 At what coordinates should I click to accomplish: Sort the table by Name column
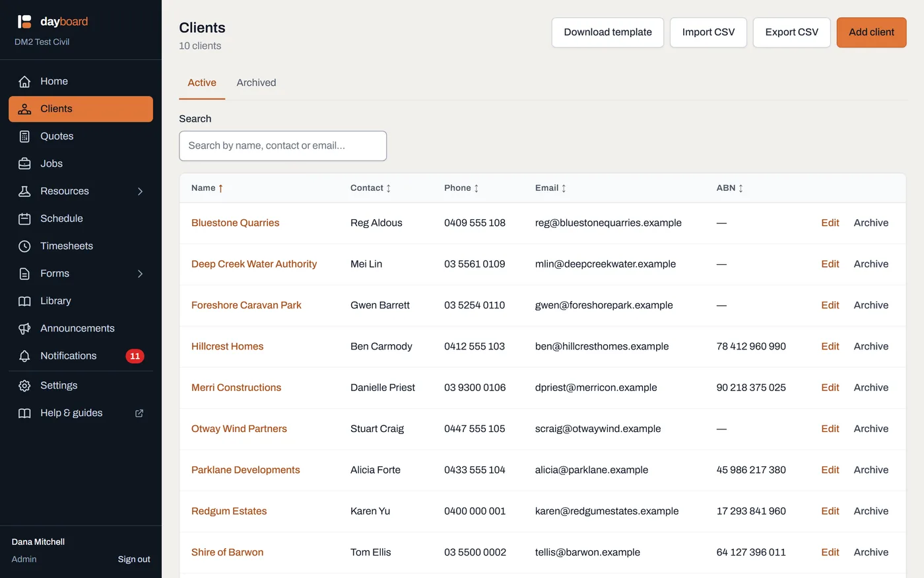(207, 188)
